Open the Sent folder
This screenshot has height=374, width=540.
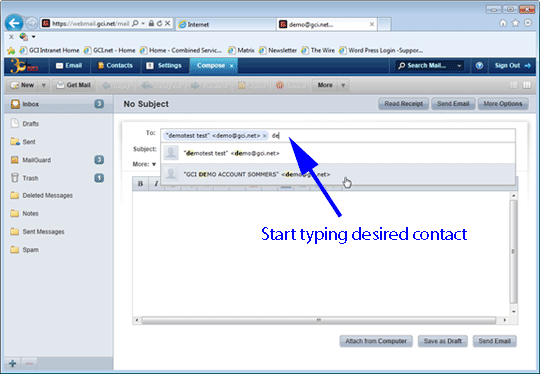pos(29,142)
